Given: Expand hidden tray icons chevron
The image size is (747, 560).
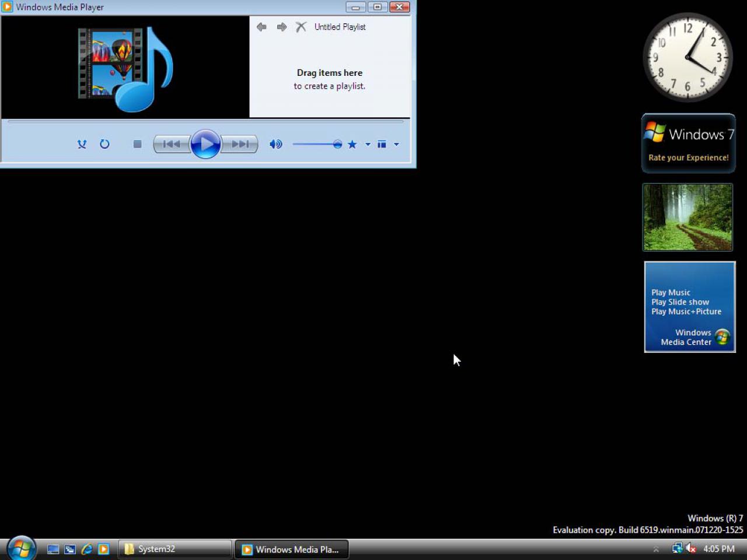Looking at the screenshot, I should tap(656, 549).
